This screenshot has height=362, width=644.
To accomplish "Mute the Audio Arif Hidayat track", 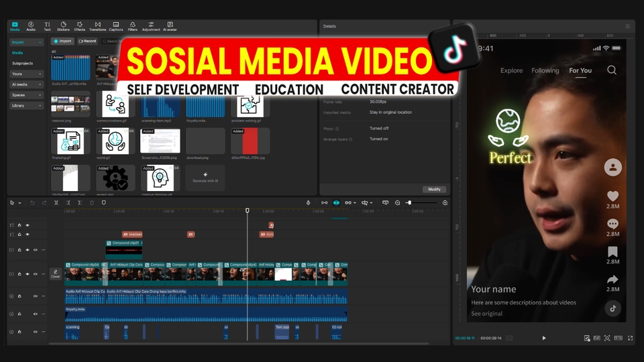I will pyautogui.click(x=36, y=296).
